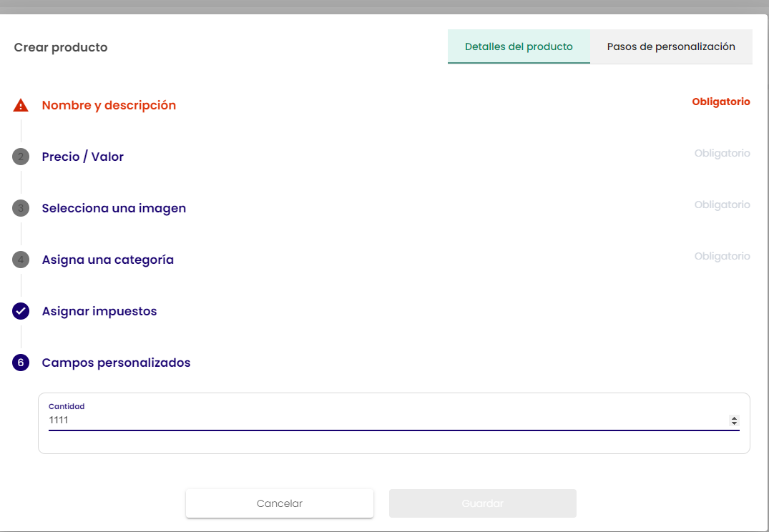Click the red warning triangle icon
Screen dimensions: 769x532
(x=21, y=105)
